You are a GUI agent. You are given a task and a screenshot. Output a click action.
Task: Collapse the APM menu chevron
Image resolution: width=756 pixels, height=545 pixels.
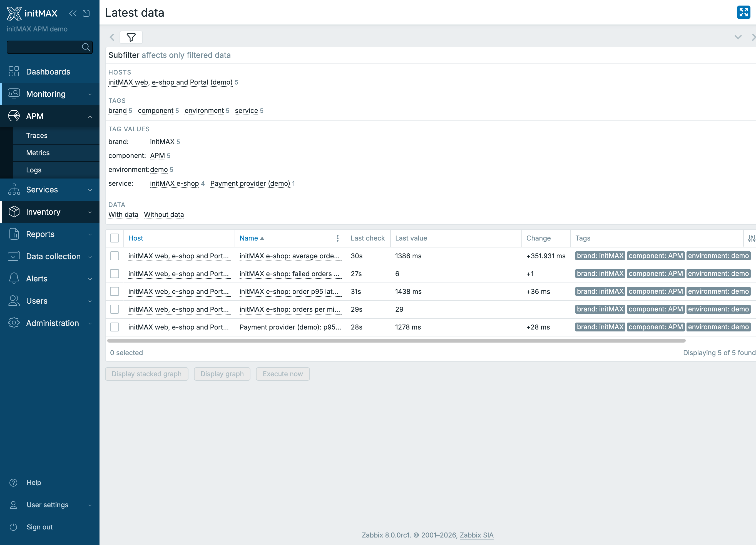(90, 117)
